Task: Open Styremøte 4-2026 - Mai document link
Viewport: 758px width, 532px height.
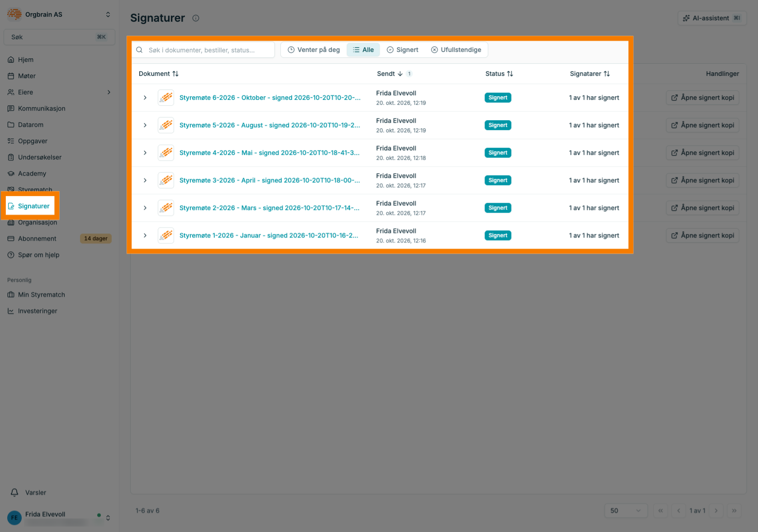Action: pyautogui.click(x=269, y=153)
